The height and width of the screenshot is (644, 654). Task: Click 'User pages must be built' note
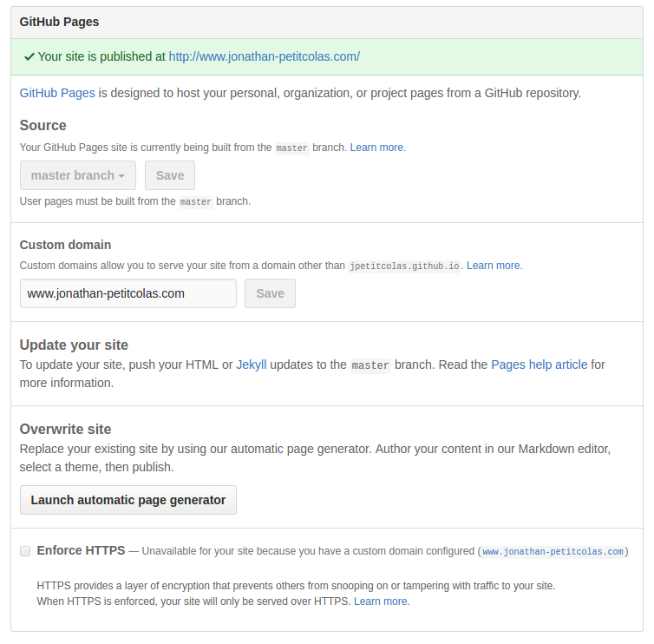pyautogui.click(x=135, y=201)
